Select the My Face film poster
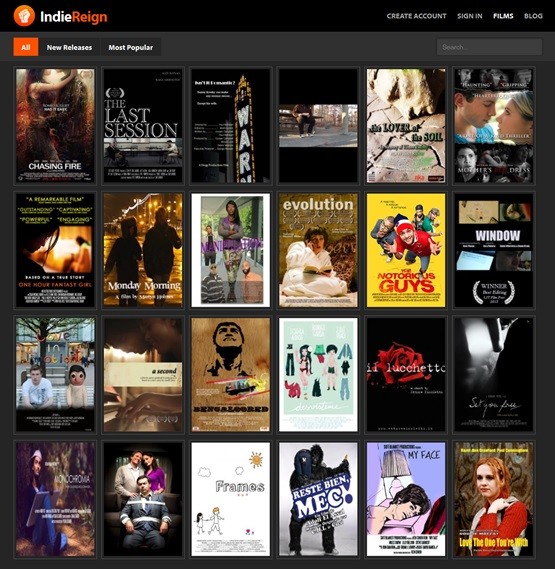The image size is (555, 569). pyautogui.click(x=406, y=499)
